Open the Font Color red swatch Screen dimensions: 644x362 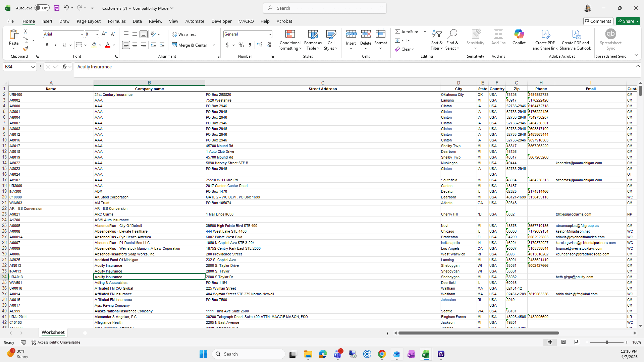pyautogui.click(x=108, y=45)
